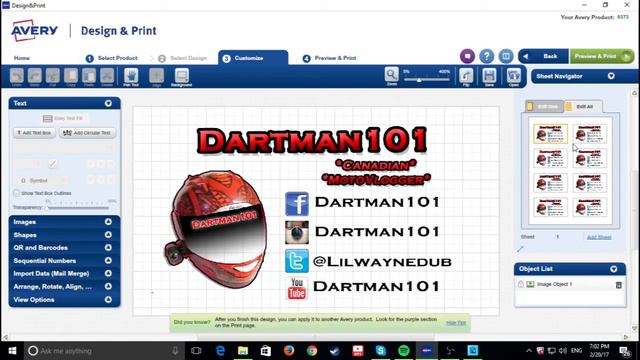Click the Easy Text Fill button
Viewport: 640px width, 360px height.
63,118
